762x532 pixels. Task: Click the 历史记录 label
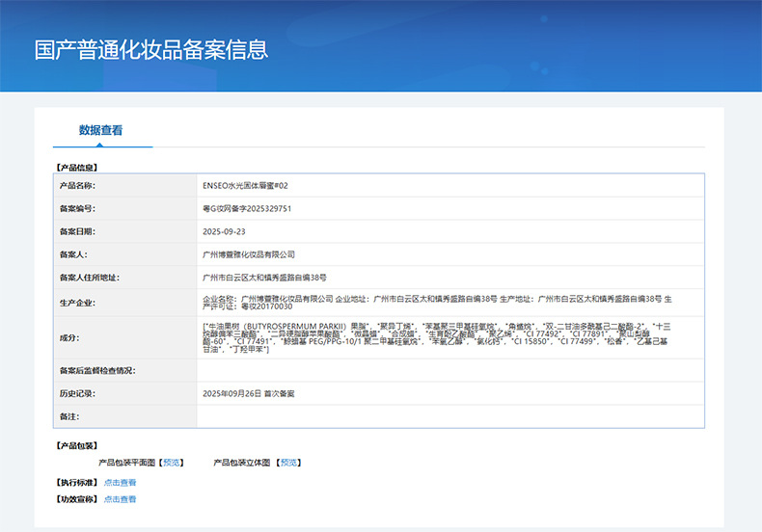coord(77,393)
